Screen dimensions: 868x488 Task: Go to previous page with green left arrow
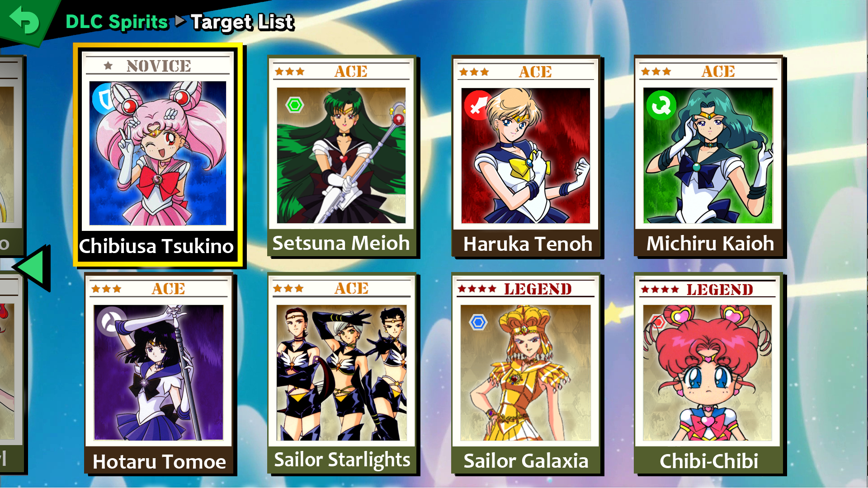(x=32, y=267)
